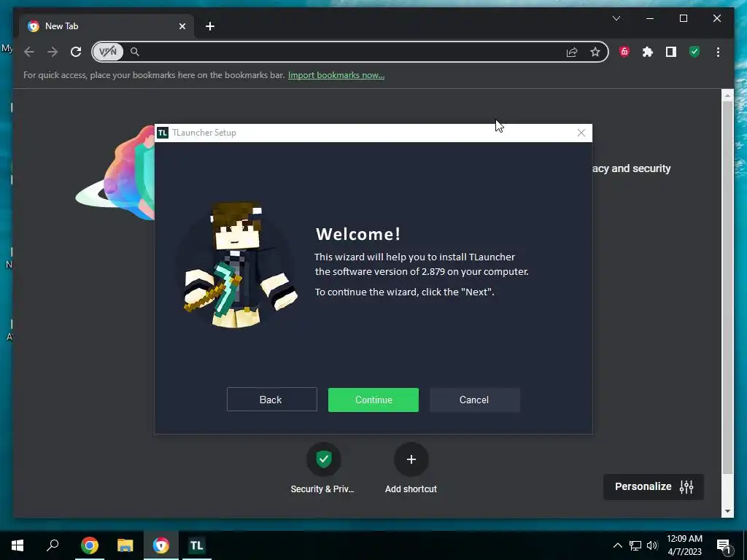747x560 pixels.
Task: Click the scrollbar up arrow
Action: [x=727, y=96]
